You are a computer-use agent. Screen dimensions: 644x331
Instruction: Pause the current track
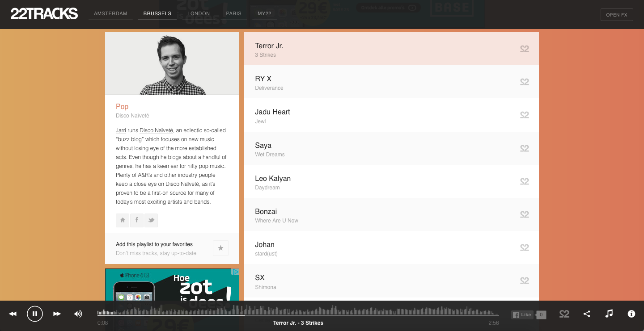pos(35,314)
